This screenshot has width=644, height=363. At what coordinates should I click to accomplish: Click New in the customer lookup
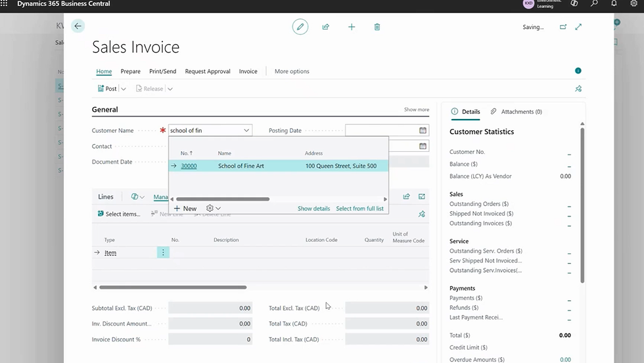pos(185,208)
